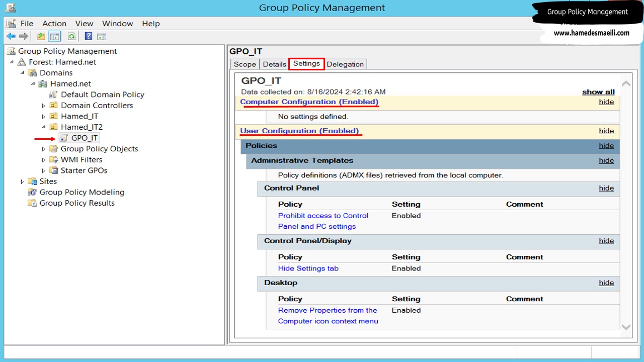Hide the Desktop section
Viewport: 644px width, 362px height.
[606, 283]
